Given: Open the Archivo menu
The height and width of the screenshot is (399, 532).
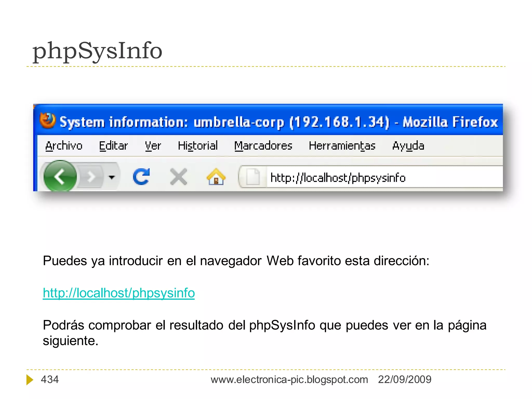Looking at the screenshot, I should coord(64,146).
